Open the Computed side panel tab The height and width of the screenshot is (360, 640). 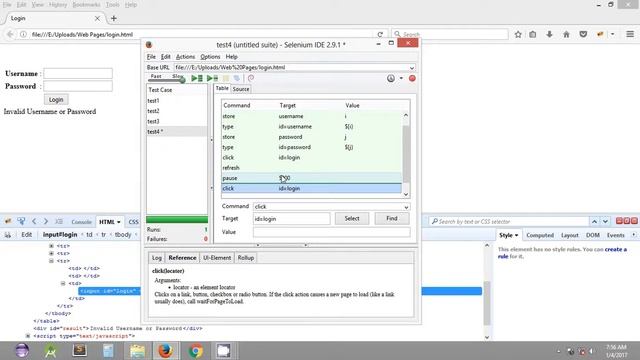click(540, 236)
